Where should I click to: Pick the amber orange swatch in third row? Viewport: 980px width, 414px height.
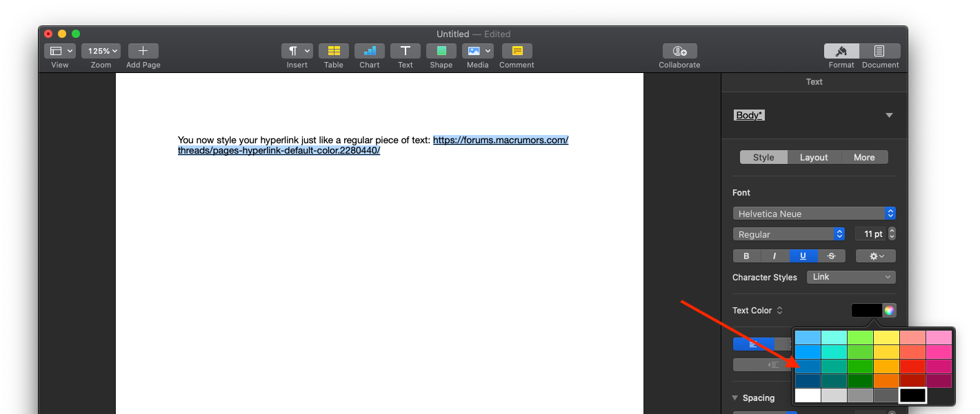886,366
